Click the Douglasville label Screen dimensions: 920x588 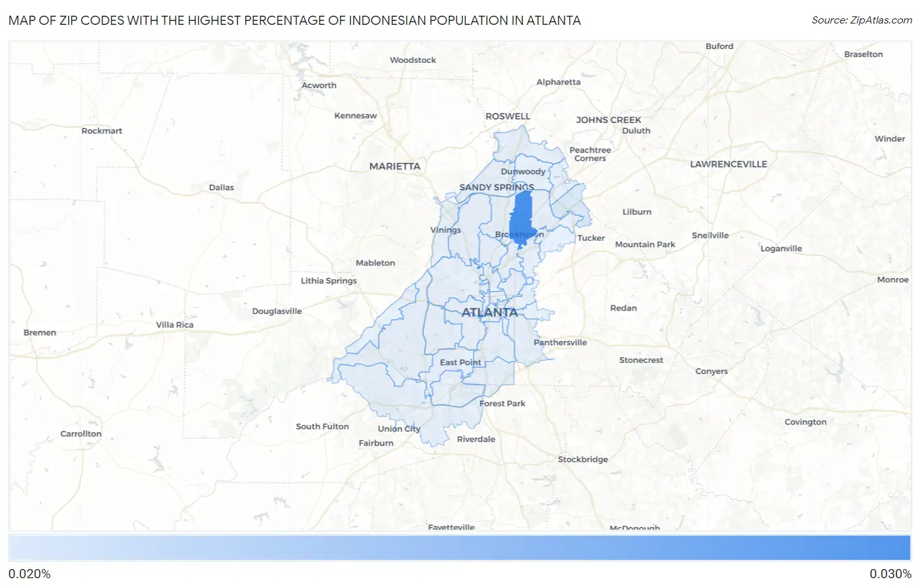(x=277, y=311)
